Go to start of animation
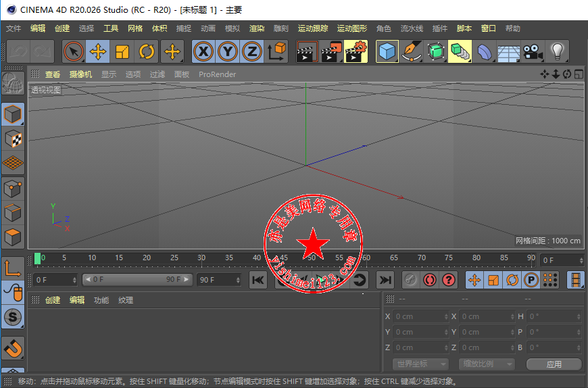The width and height of the screenshot is (588, 388). coord(258,280)
